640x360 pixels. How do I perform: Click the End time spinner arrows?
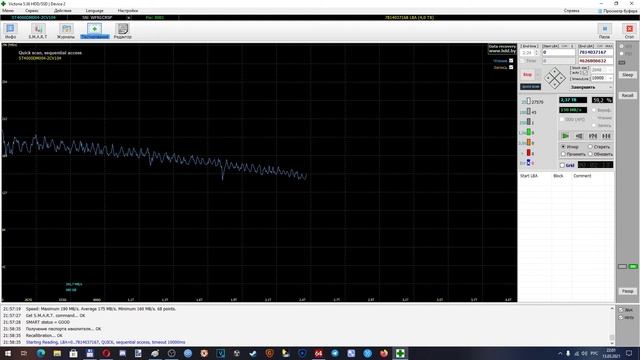pyautogui.click(x=536, y=53)
